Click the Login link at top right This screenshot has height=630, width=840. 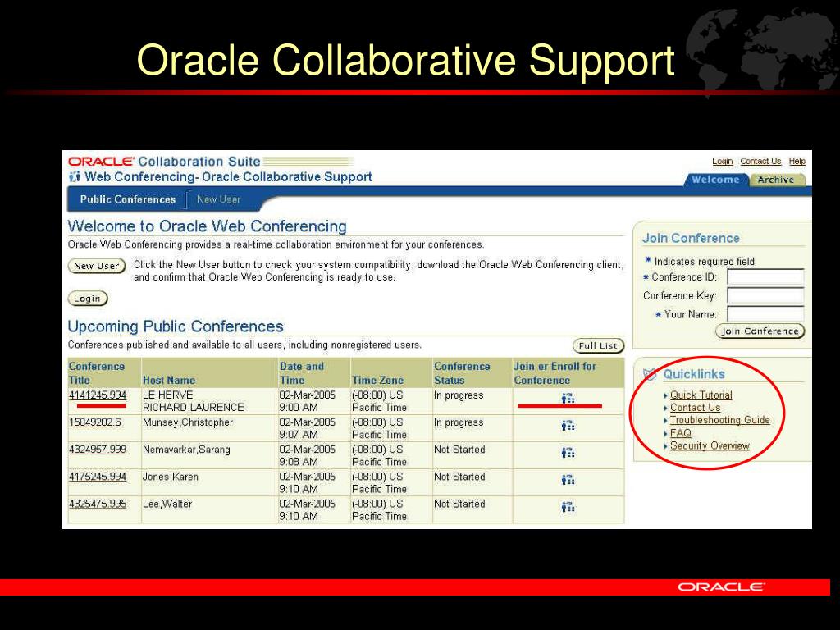click(722, 162)
